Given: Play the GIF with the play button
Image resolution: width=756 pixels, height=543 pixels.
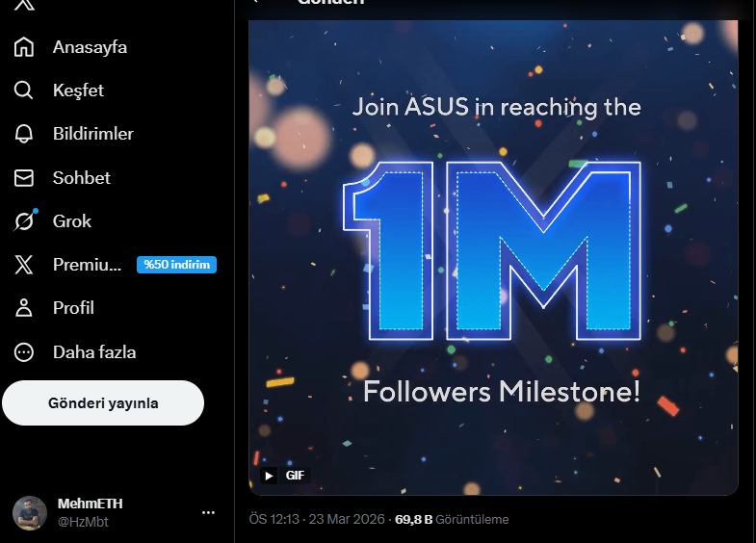Looking at the screenshot, I should coord(269,476).
